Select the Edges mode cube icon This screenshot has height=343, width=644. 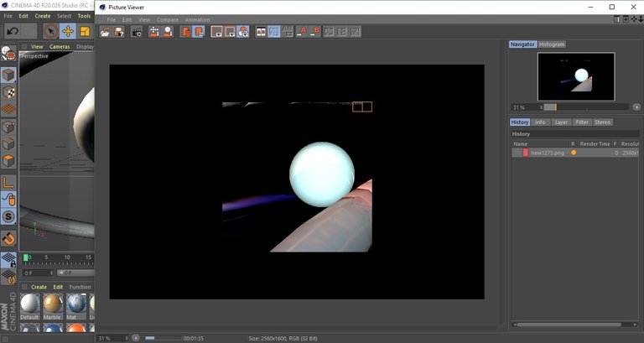click(x=8, y=143)
